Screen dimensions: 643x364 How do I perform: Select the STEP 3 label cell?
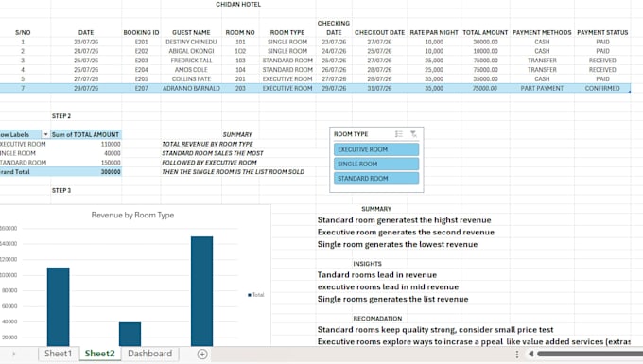coord(61,190)
